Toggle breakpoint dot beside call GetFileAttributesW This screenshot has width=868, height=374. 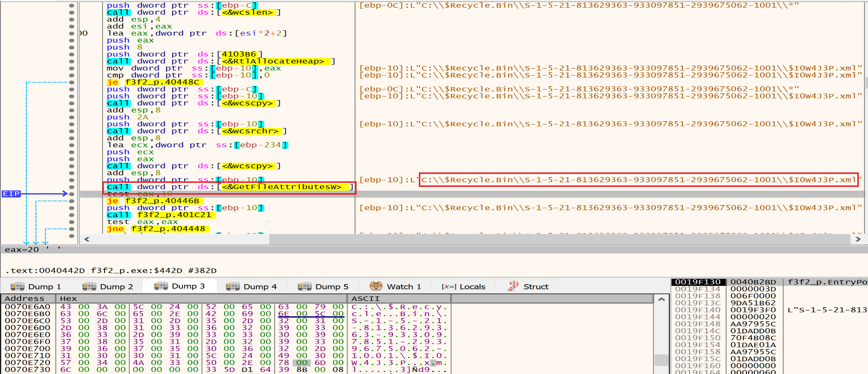tap(72, 187)
